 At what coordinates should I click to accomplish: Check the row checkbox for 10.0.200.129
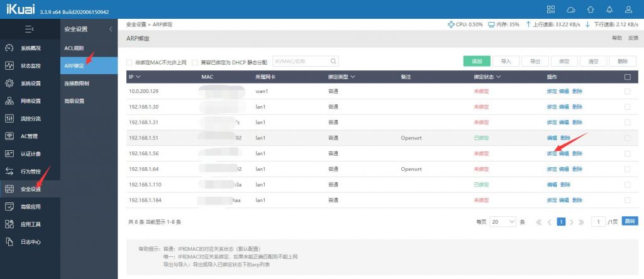[627, 92]
